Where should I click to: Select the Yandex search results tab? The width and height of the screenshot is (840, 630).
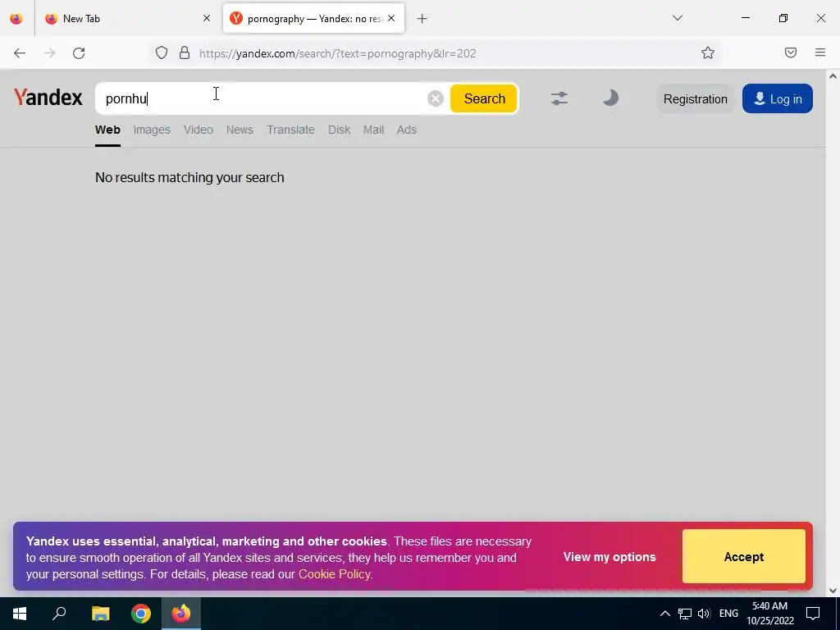click(313, 19)
